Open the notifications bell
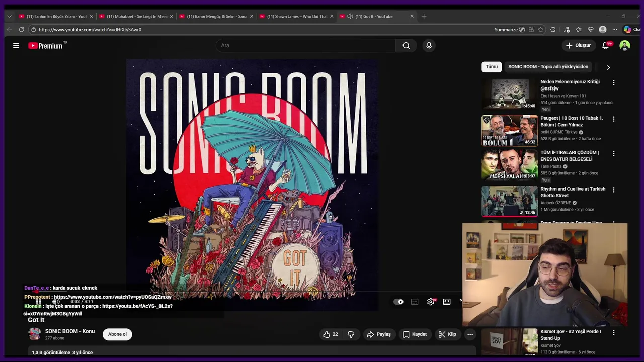644x362 pixels. click(606, 46)
